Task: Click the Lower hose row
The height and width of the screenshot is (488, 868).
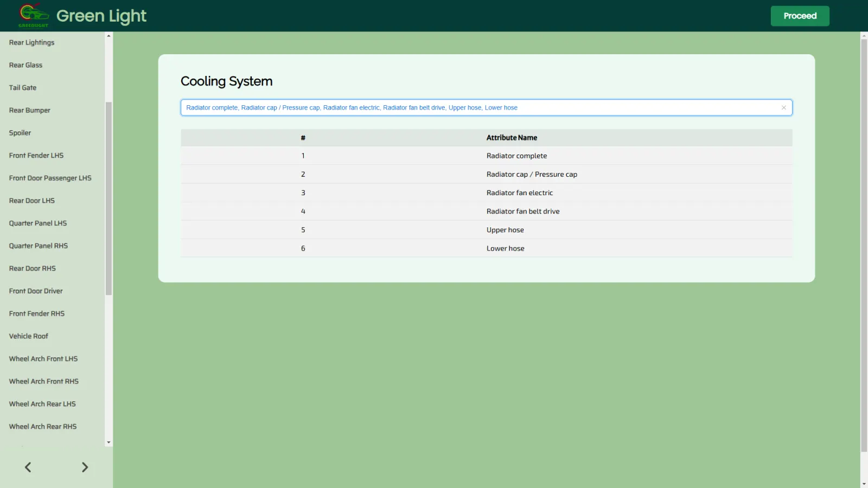Action: coord(486,248)
